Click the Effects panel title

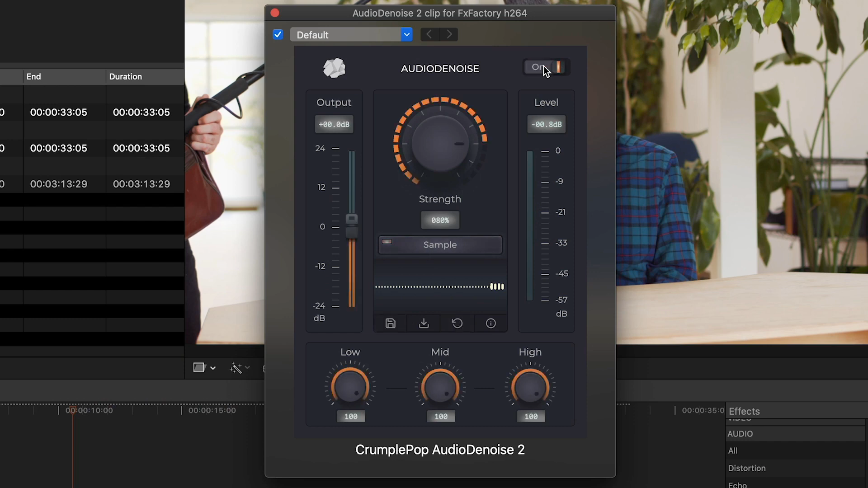(744, 411)
